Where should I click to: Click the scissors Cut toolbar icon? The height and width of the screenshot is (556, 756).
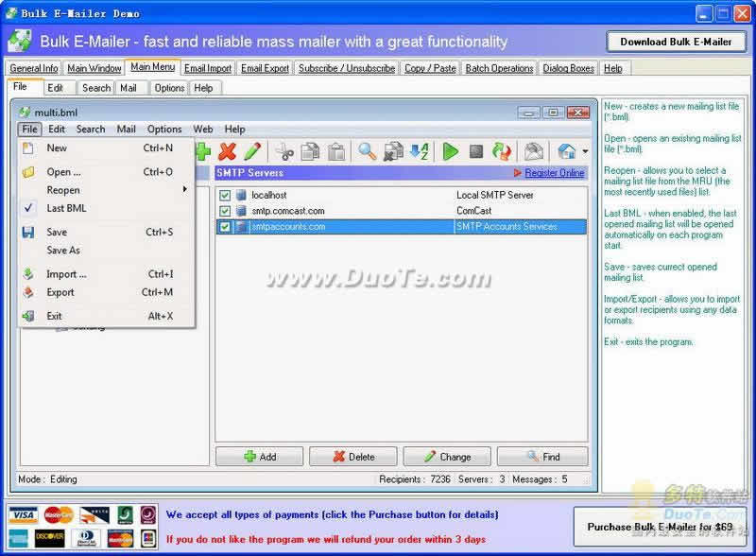coord(284,152)
